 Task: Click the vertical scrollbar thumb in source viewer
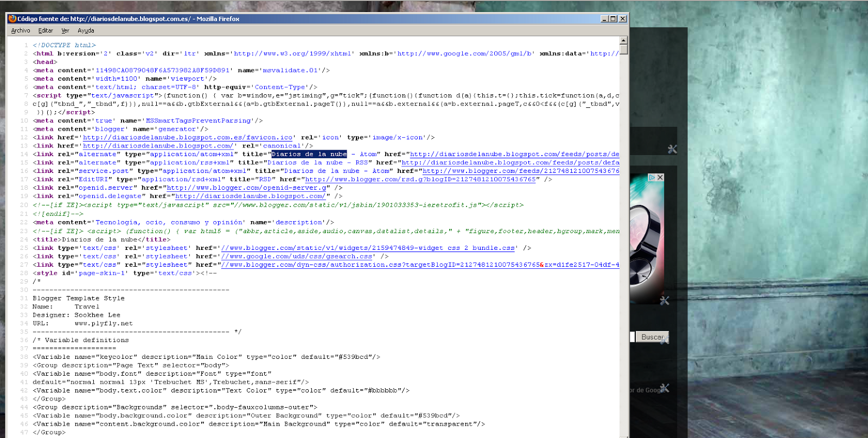click(624, 49)
